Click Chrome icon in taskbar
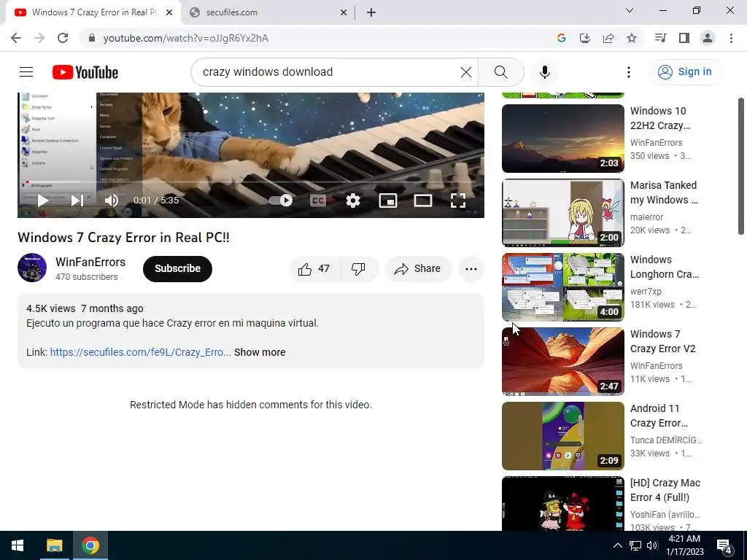 pos(90,545)
